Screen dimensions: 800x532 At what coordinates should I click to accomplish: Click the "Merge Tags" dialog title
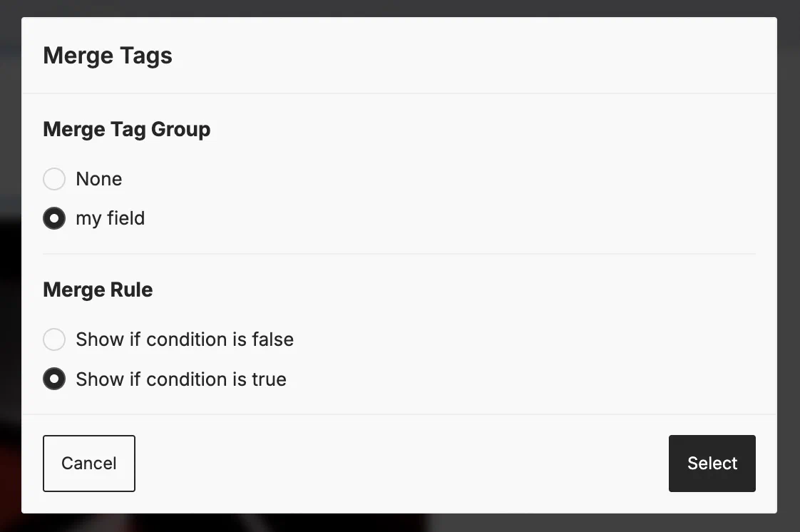click(x=108, y=56)
